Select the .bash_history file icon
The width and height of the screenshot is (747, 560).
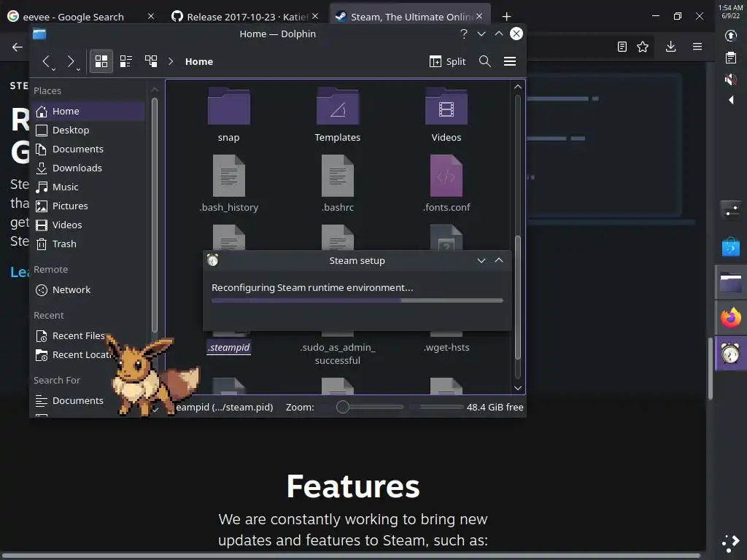[x=228, y=176]
